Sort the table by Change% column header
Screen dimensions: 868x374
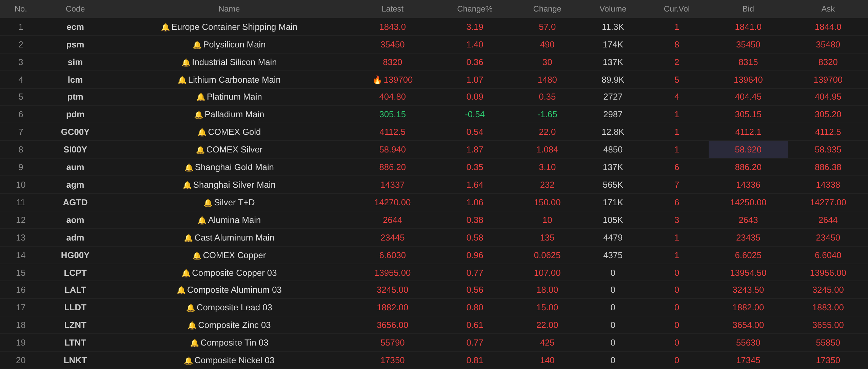pyautogui.click(x=474, y=9)
